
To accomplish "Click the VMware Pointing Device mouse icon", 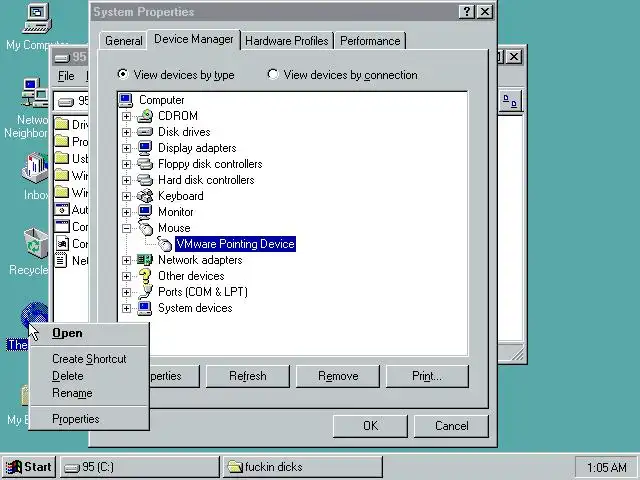I will coord(164,244).
